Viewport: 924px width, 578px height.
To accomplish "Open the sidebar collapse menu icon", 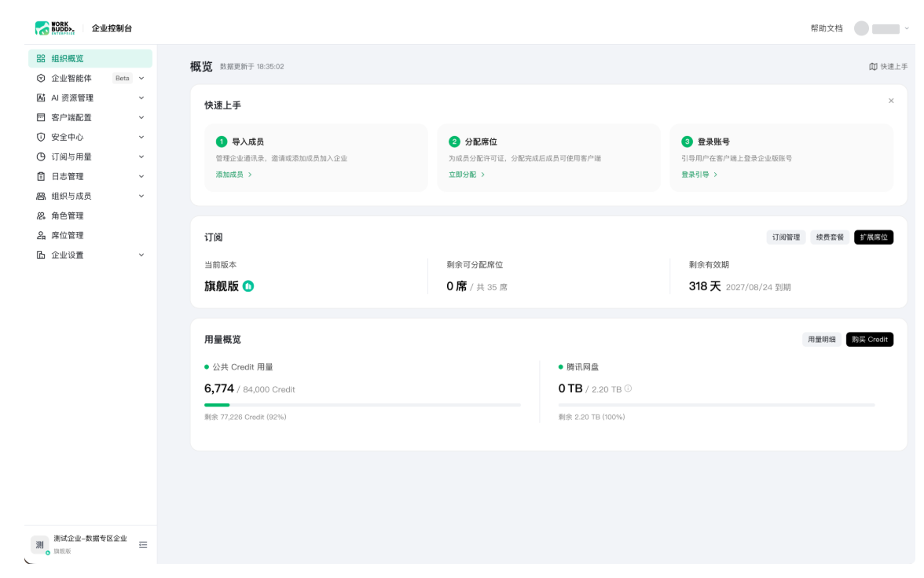I will [143, 545].
